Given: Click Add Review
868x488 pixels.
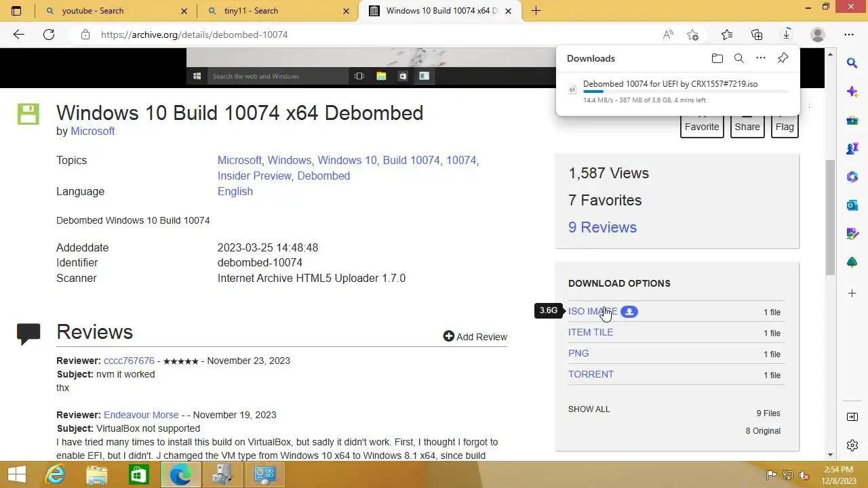Looking at the screenshot, I should [475, 337].
